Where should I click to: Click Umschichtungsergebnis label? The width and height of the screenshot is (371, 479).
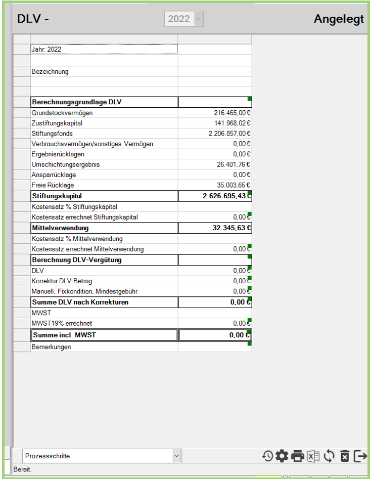66,165
